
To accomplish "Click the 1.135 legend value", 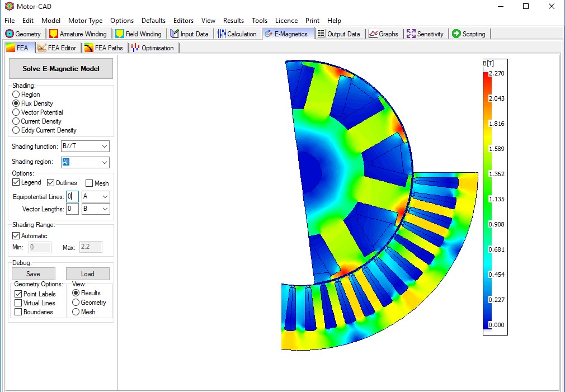I will [x=496, y=199].
